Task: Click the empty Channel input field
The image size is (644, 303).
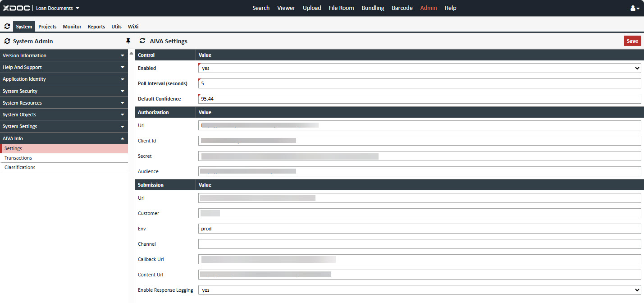Action: click(419, 244)
